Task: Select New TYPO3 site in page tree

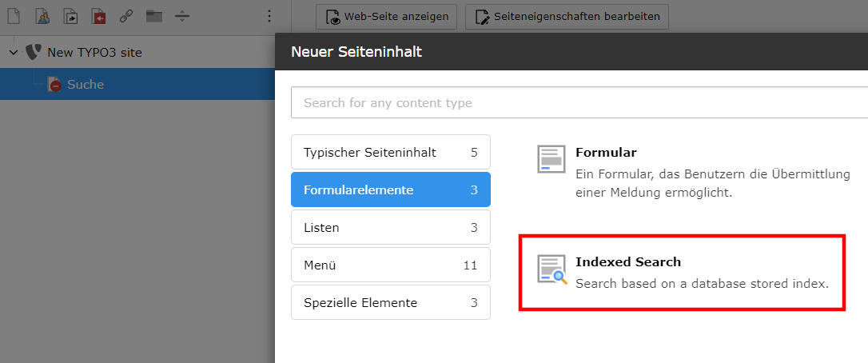Action: [94, 53]
